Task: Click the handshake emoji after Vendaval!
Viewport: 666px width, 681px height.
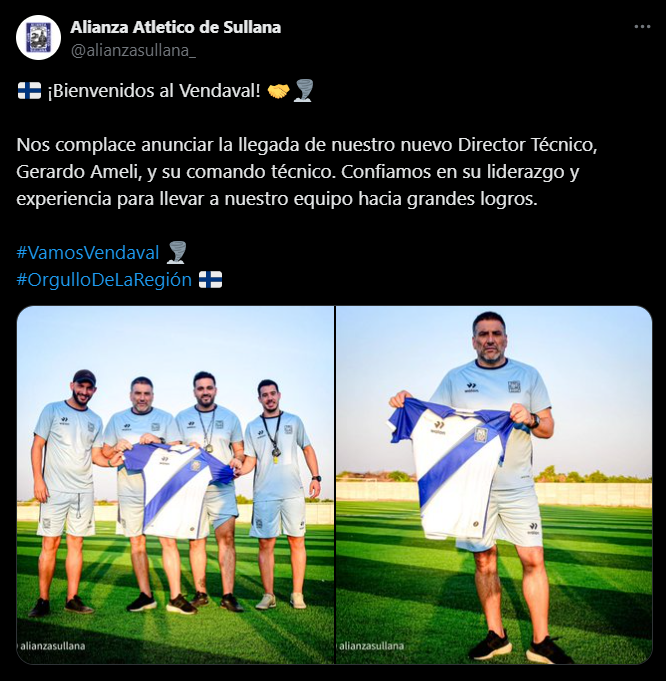Action: (x=278, y=91)
